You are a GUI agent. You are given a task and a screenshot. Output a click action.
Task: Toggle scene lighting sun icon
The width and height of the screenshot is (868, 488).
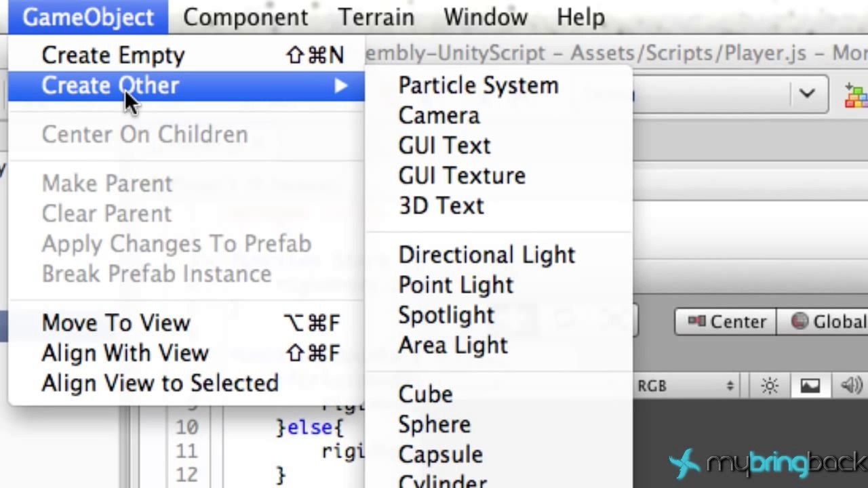(770, 386)
